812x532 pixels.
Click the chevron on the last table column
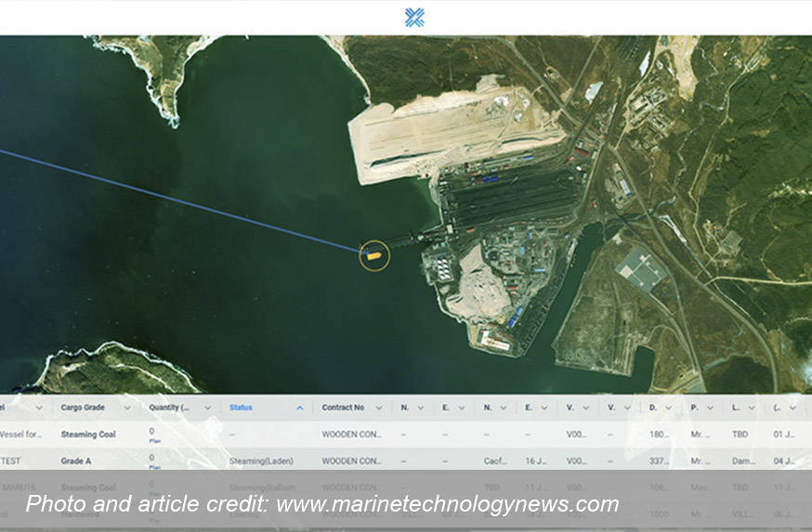tap(791, 408)
